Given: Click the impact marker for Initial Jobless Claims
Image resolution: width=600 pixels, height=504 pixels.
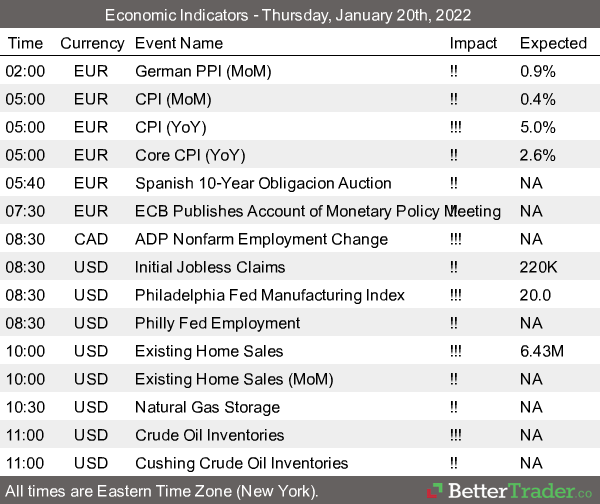Looking at the screenshot, I should click(x=455, y=267).
